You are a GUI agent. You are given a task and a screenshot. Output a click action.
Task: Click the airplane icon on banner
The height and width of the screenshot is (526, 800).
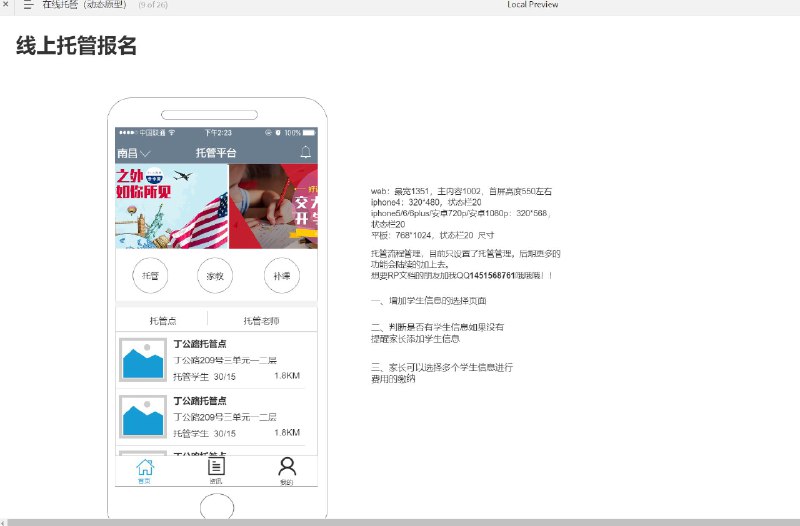[182, 176]
